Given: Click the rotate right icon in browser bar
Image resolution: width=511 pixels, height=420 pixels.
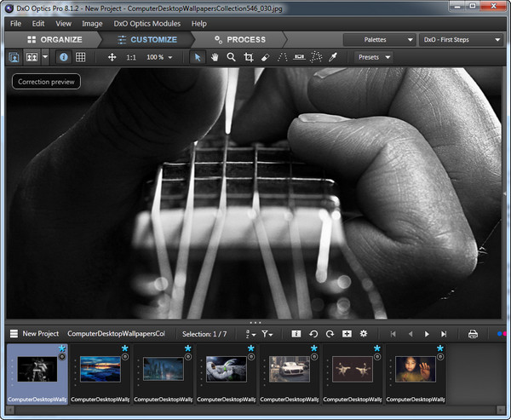Looking at the screenshot, I should tap(330, 334).
